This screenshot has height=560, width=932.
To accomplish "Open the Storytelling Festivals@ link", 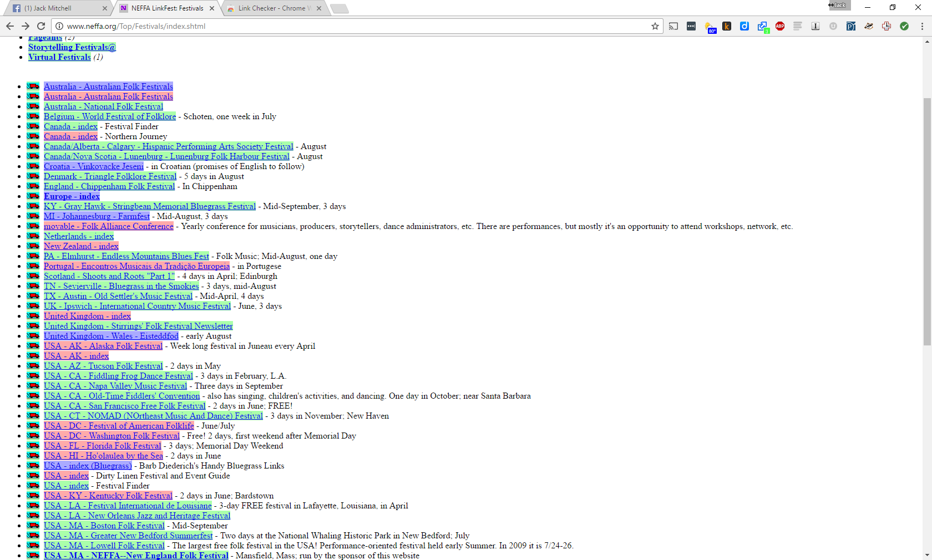I will tap(72, 47).
